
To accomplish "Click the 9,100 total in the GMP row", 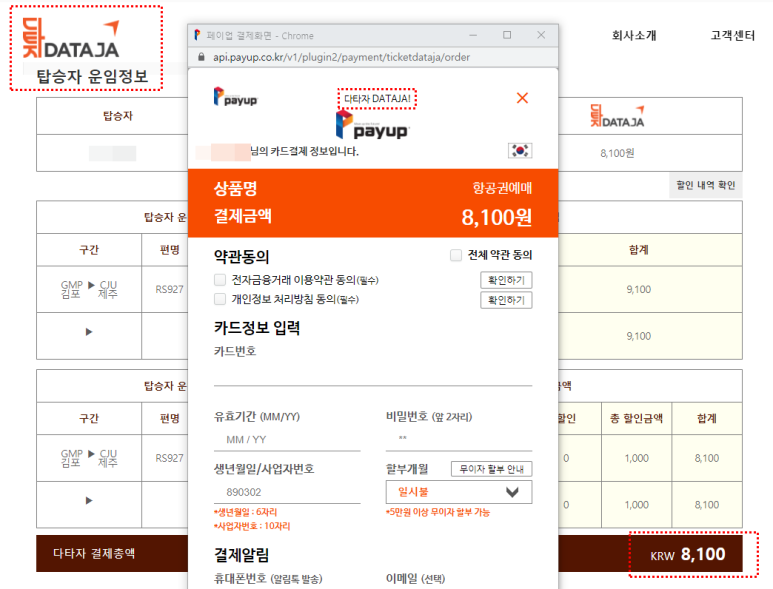I will point(638,289).
